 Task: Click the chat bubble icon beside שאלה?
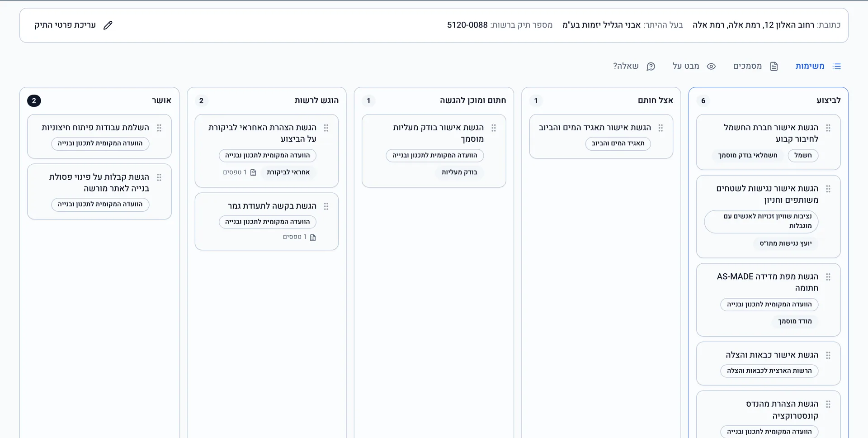click(x=651, y=67)
